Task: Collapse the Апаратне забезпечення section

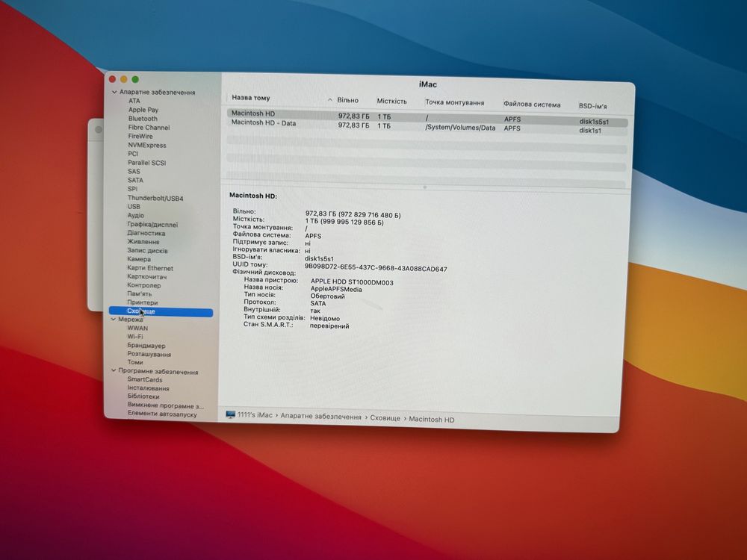Action: pyautogui.click(x=114, y=92)
